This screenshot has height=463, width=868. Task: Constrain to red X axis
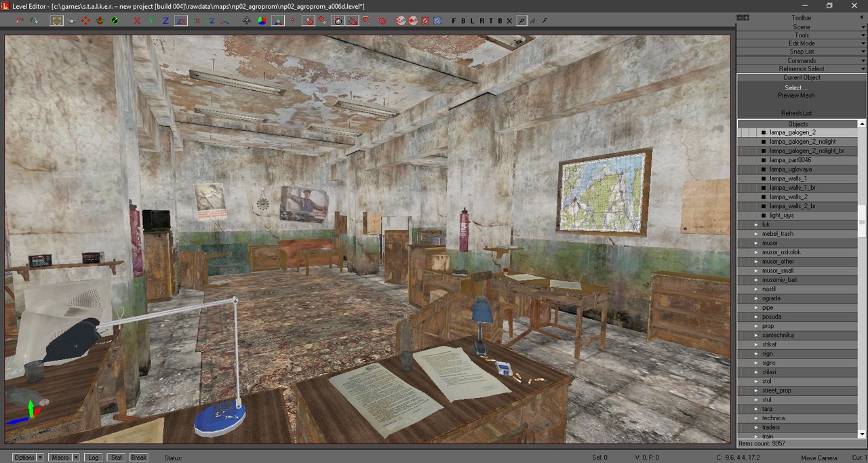coord(137,21)
